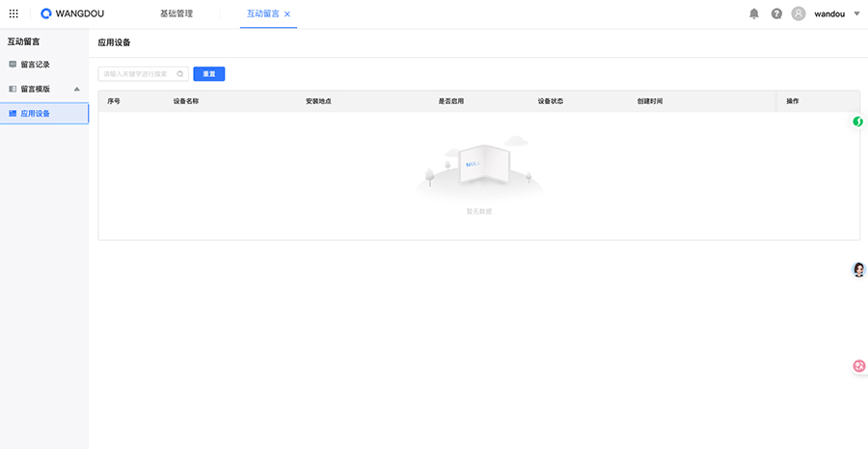
Task: Open the app grid launcher icon
Action: click(x=14, y=13)
